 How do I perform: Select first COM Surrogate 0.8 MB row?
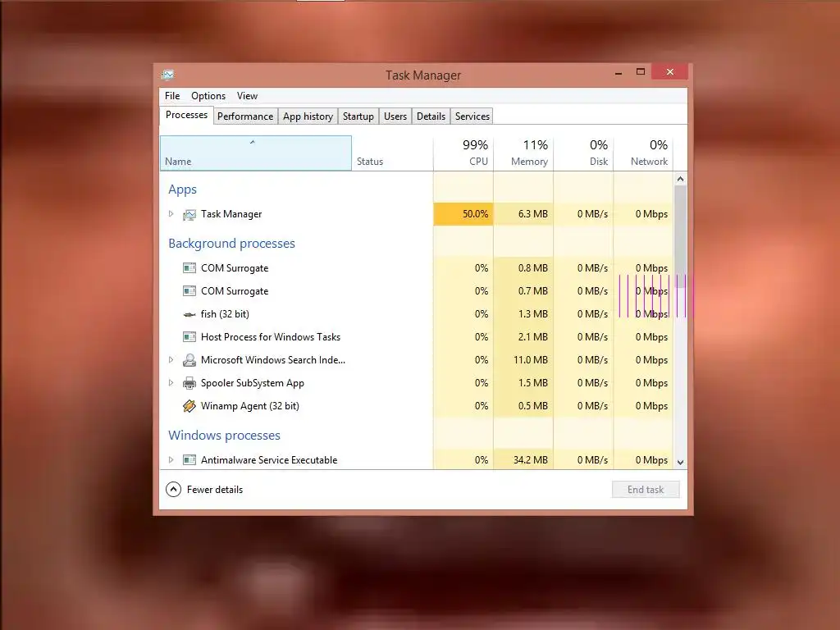click(416, 268)
